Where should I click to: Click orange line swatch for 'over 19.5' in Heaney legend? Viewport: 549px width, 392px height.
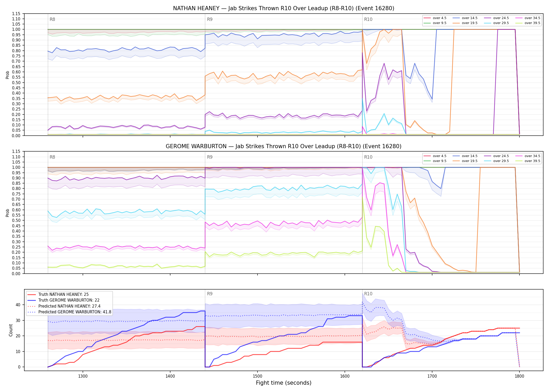(456, 23)
